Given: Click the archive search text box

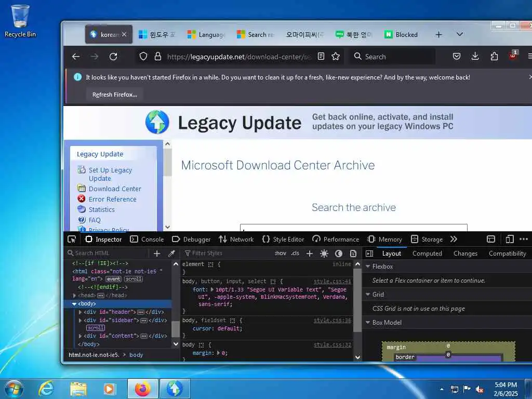Looking at the screenshot, I should [353, 228].
